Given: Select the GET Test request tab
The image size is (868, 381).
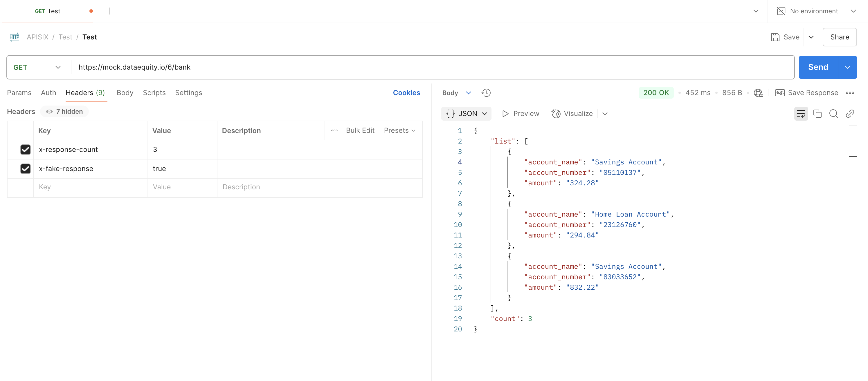Looking at the screenshot, I should click(x=48, y=11).
